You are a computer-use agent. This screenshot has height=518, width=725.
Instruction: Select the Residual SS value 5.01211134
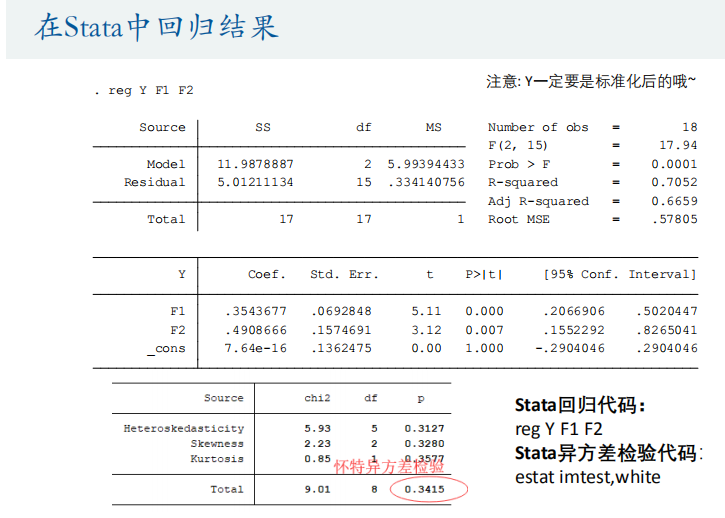[255, 182]
